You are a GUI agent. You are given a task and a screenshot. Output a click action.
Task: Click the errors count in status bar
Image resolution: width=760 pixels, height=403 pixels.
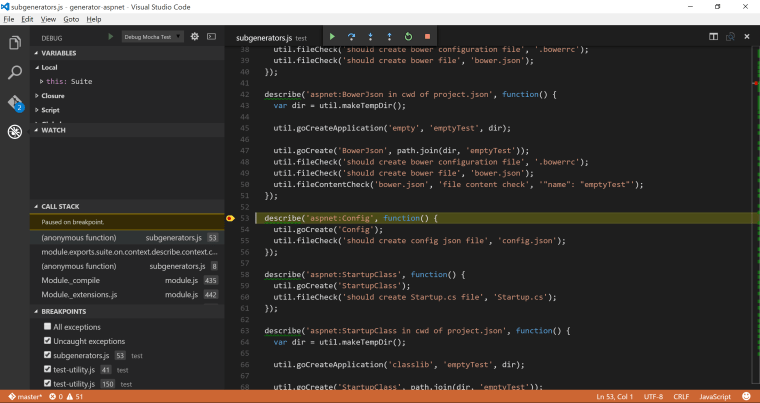pos(56,397)
